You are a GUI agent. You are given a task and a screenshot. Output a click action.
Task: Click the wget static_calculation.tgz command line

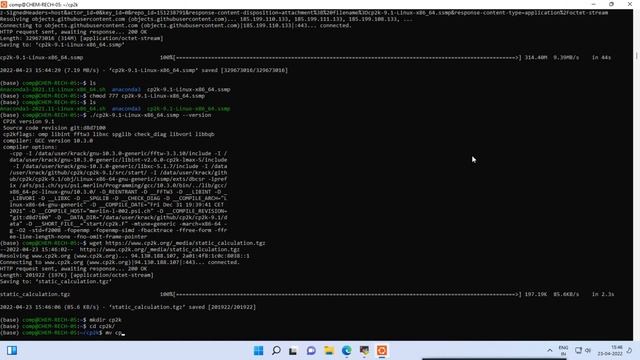[133, 243]
